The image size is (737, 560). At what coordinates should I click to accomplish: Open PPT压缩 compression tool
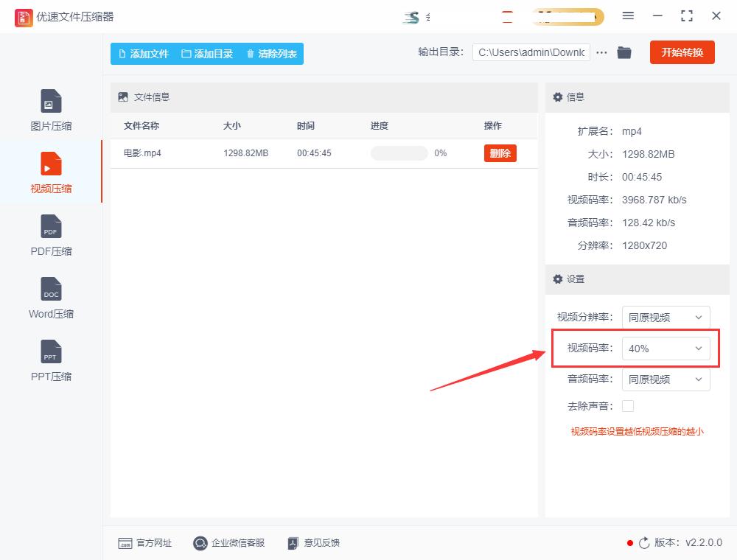coord(50,360)
